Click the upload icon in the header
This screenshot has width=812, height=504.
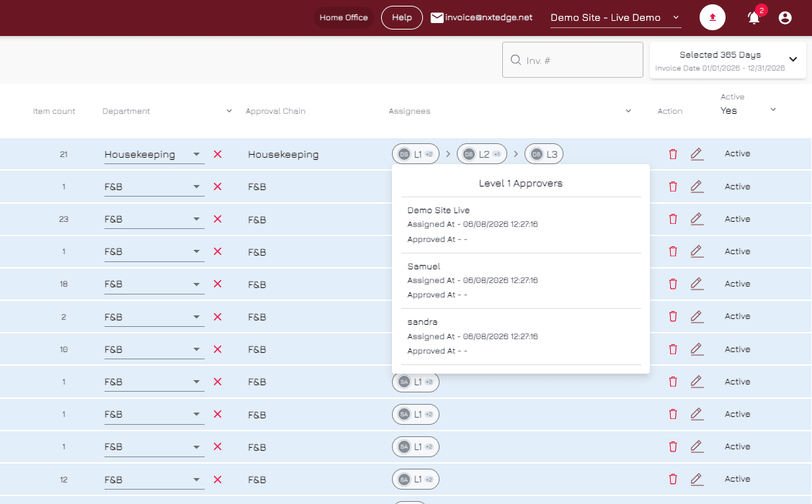tap(712, 17)
